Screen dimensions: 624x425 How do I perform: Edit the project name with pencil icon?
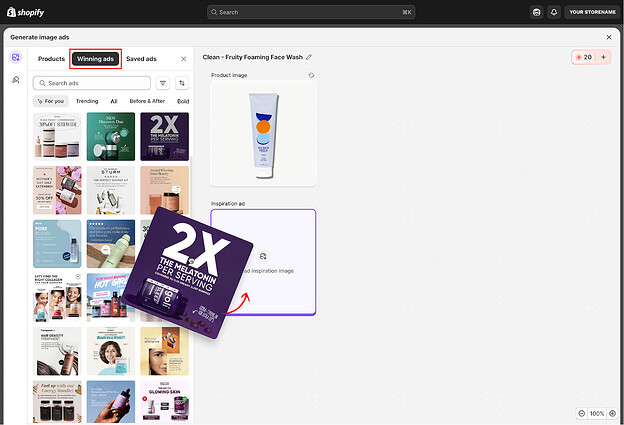[309, 57]
